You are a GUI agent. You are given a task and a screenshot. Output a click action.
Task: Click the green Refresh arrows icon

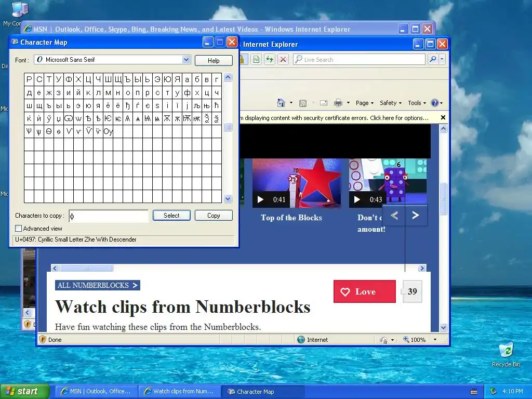click(270, 60)
